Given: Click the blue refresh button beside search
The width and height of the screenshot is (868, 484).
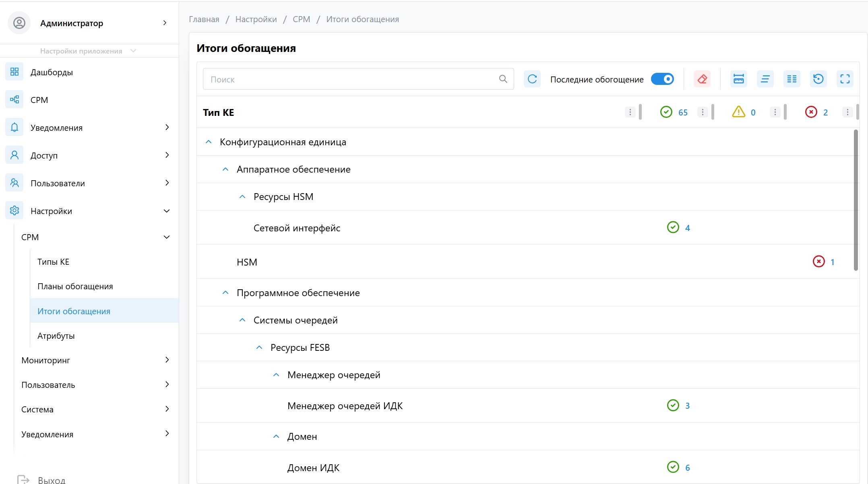Looking at the screenshot, I should 532,79.
